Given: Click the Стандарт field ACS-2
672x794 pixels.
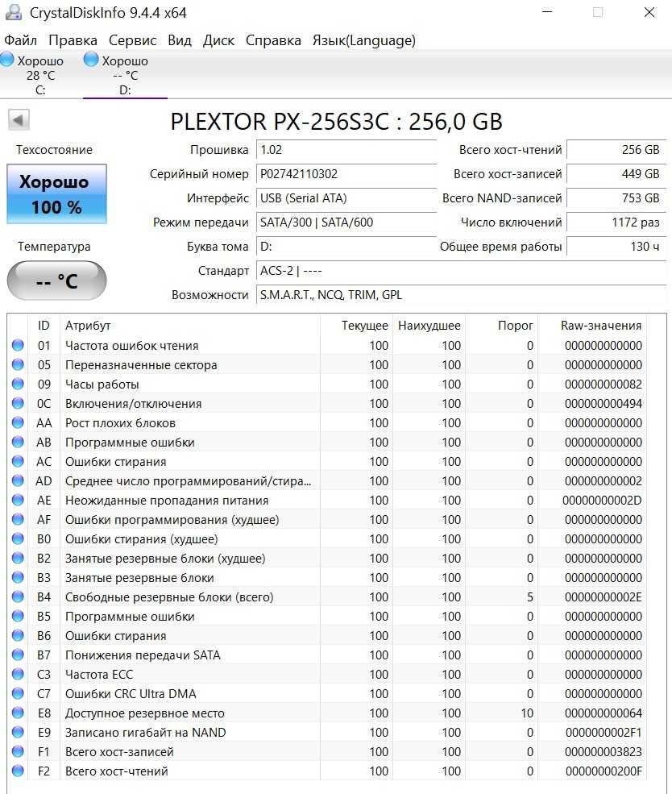Looking at the screenshot, I should (461, 271).
